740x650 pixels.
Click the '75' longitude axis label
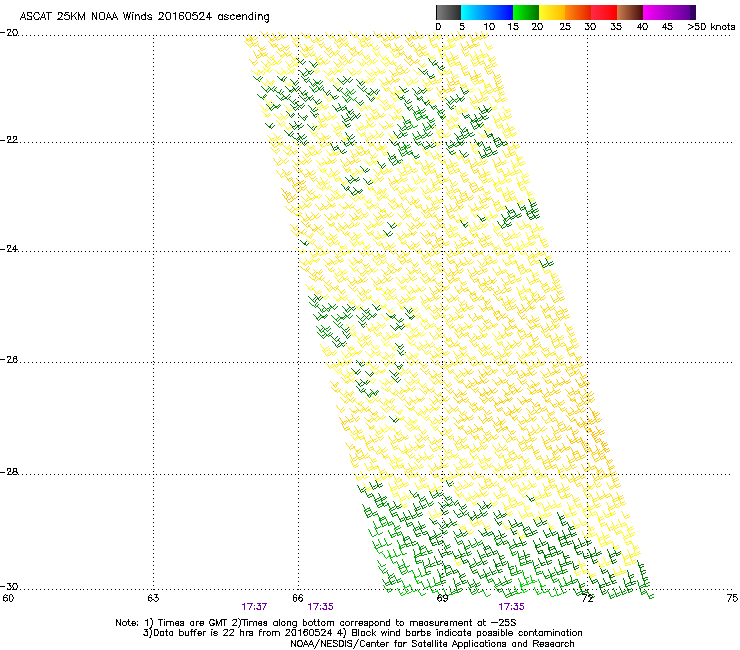[732, 598]
